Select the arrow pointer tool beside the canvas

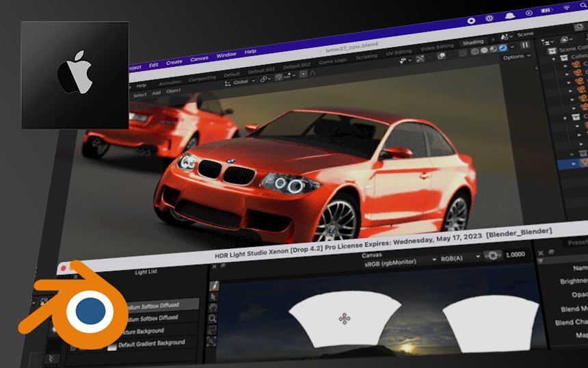click(x=213, y=297)
